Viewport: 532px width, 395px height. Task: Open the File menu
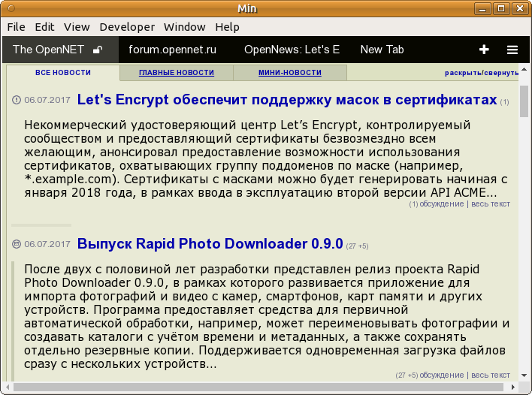pos(16,27)
